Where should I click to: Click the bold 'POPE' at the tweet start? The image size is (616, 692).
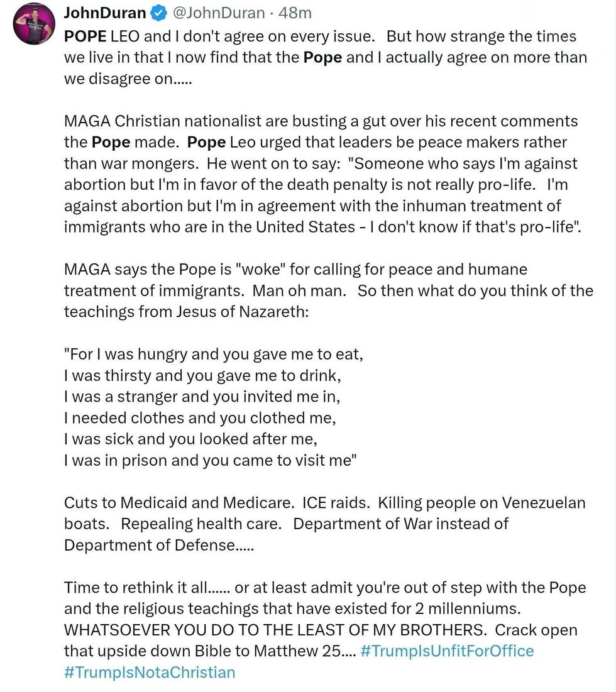(x=85, y=36)
